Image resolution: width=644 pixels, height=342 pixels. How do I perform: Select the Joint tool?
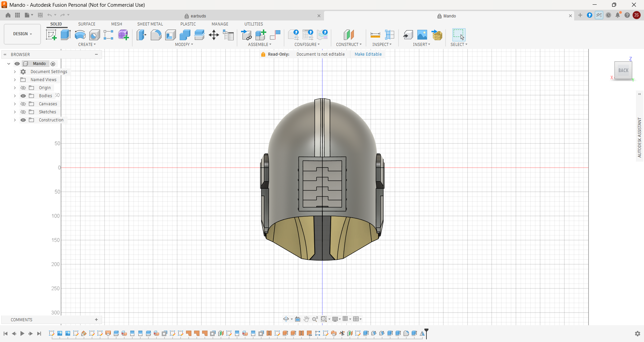[x=275, y=35]
